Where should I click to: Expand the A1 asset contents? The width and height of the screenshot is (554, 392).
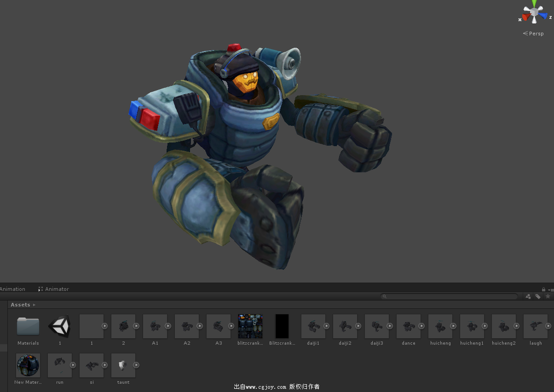168,326
